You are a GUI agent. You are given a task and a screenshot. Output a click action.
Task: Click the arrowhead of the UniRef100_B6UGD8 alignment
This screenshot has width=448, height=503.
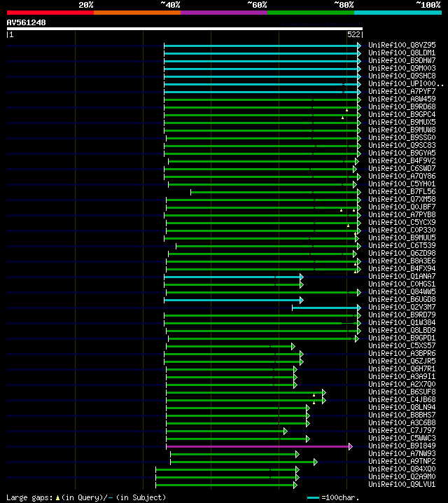coord(302,300)
